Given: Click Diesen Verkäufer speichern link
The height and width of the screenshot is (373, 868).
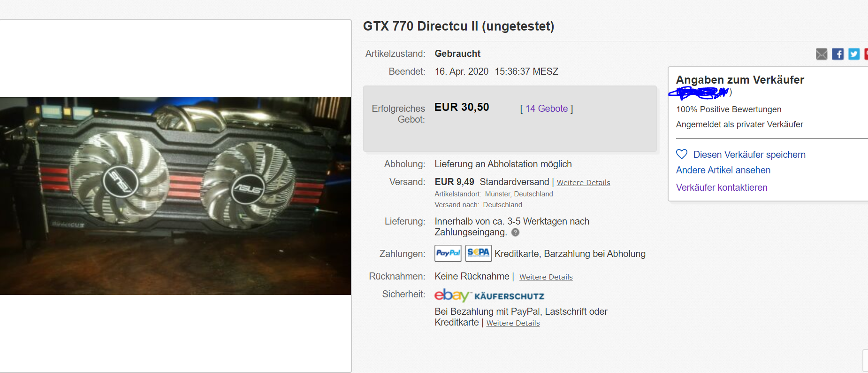Looking at the screenshot, I should coord(749,155).
